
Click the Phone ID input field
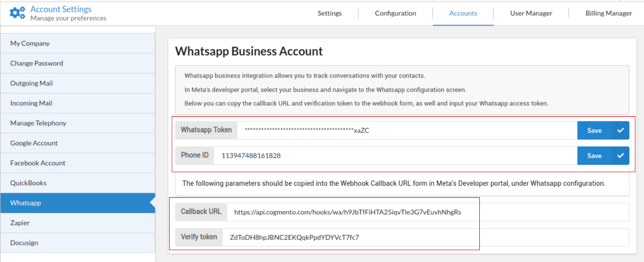[x=394, y=156]
